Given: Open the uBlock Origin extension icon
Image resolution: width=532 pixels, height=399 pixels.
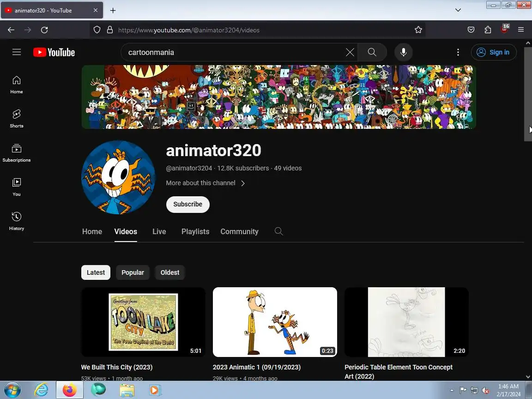Looking at the screenshot, I should (x=505, y=29).
